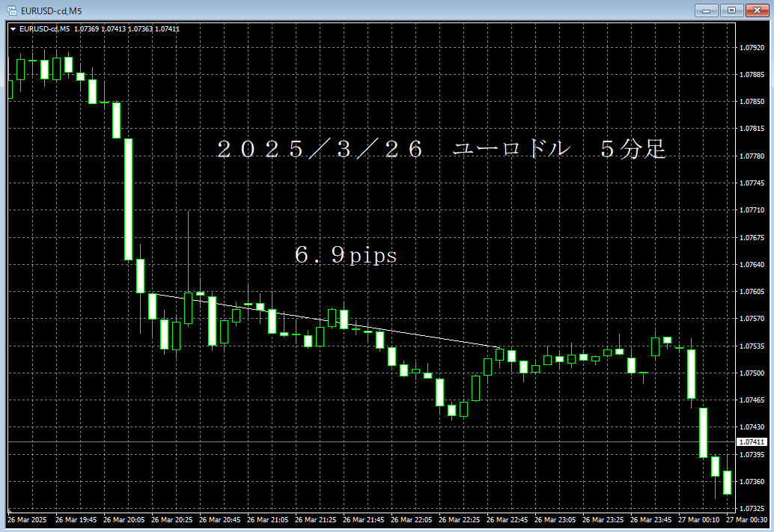This screenshot has height=532, width=774.
Task: Click the OHLC quote text in chart header
Action: [127, 29]
